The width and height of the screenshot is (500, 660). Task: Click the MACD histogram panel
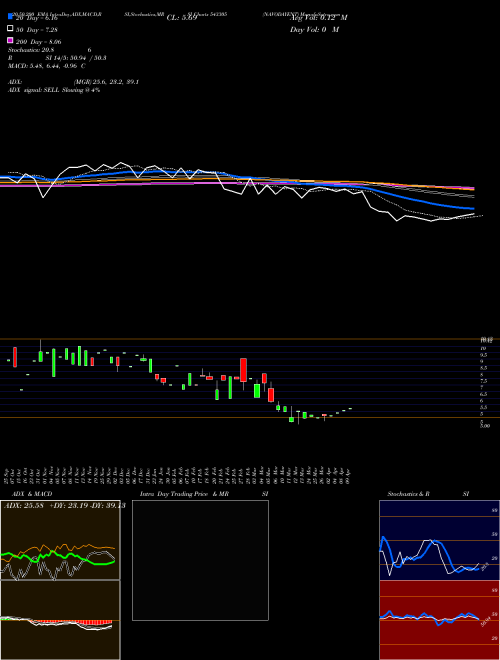click(x=60, y=620)
